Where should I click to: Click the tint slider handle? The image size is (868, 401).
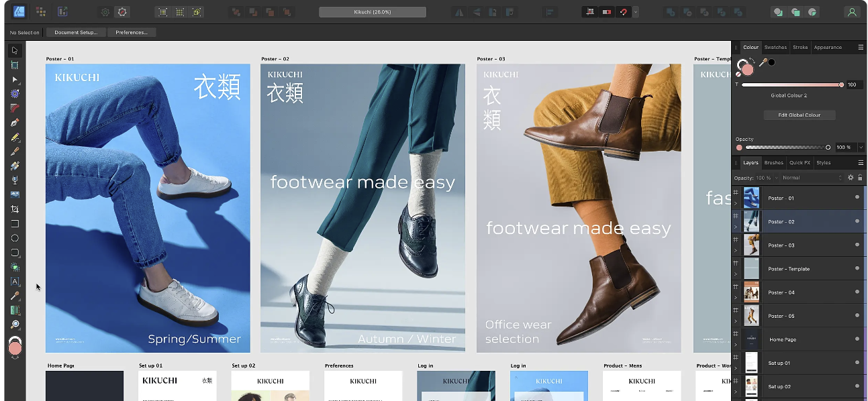[x=841, y=84]
